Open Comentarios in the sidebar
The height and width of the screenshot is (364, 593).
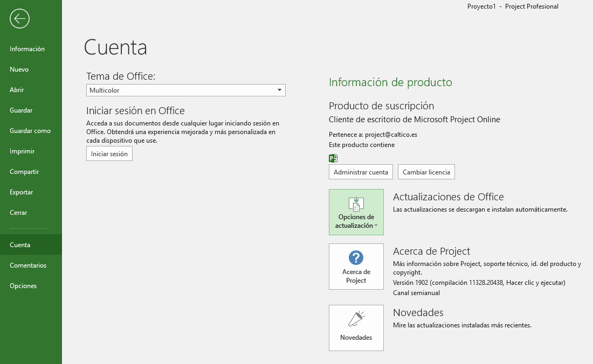(31, 265)
